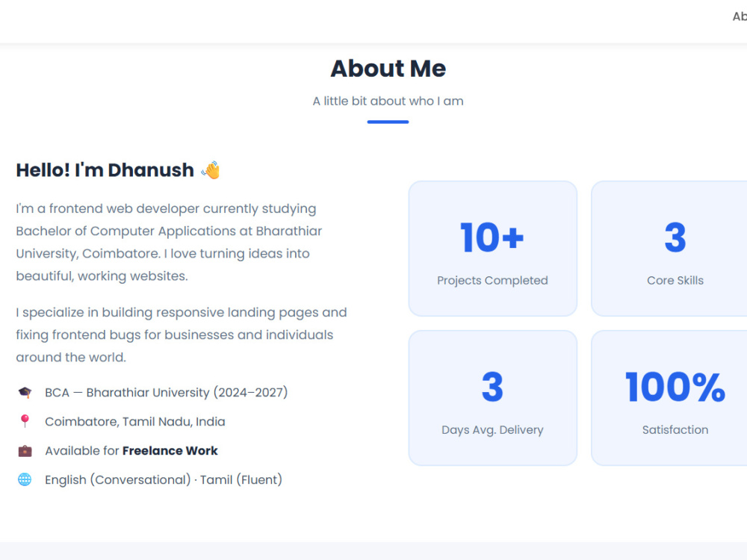Viewport: 747px width, 560px height.
Task: Click the About Me heading
Action: point(388,69)
